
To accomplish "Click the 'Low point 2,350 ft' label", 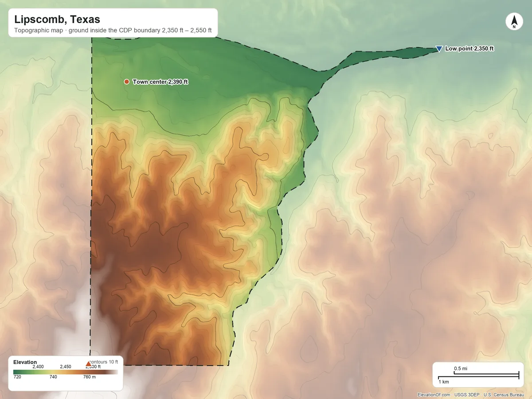I will tap(469, 49).
